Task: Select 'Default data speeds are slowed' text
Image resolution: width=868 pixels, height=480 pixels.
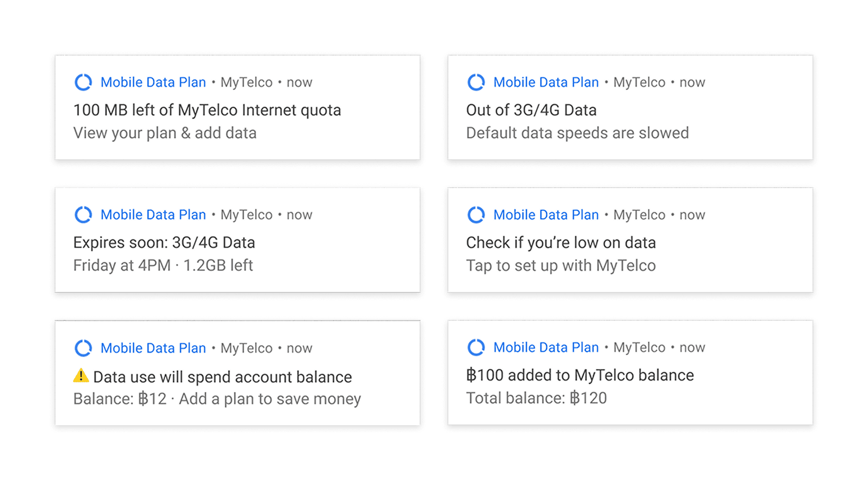Action: tap(577, 133)
